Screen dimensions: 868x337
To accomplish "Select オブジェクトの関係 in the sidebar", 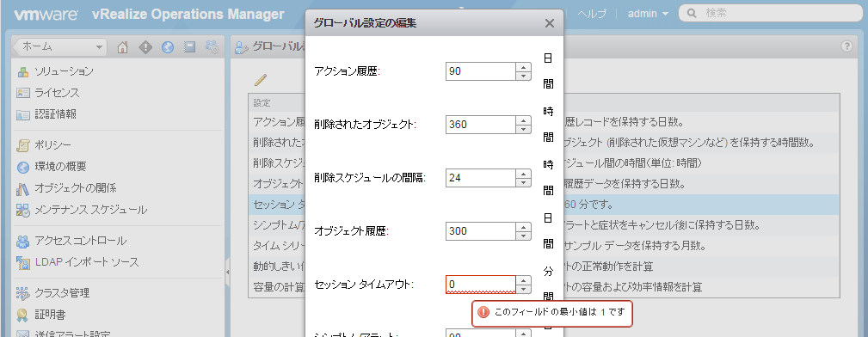I will (76, 188).
